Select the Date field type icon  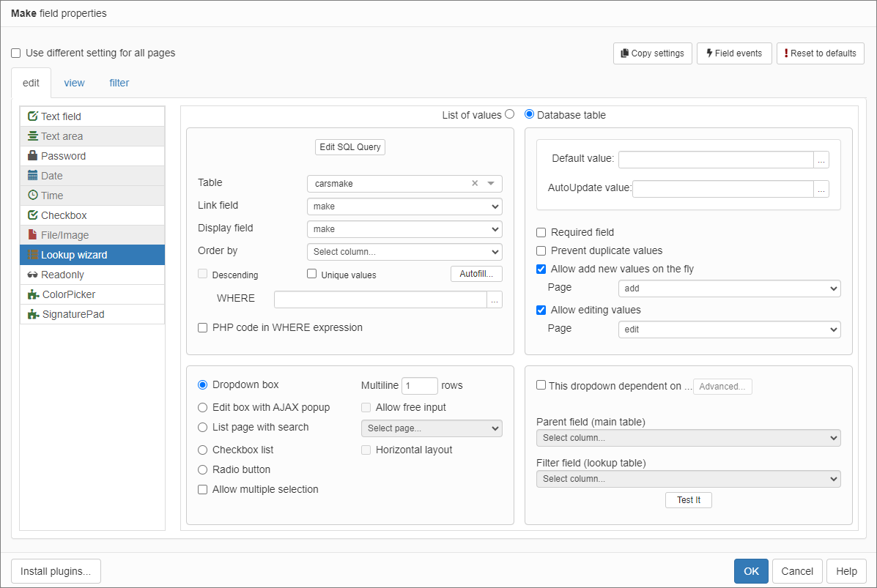32,175
